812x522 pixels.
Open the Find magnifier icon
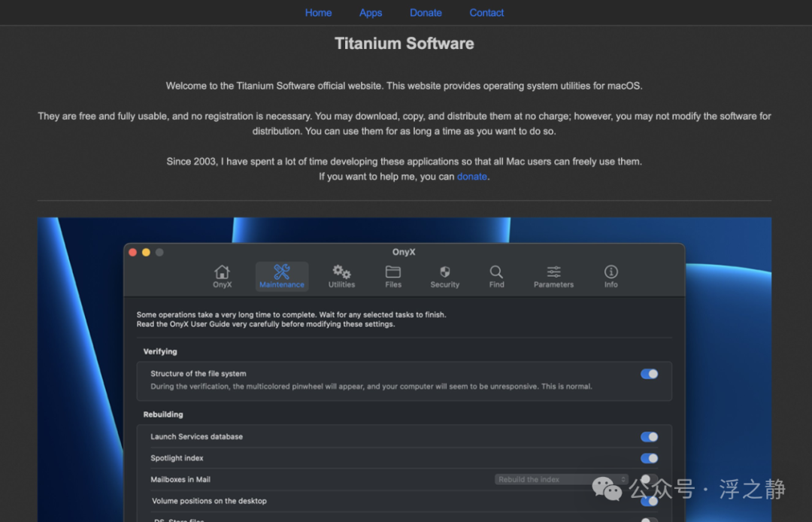tap(496, 277)
